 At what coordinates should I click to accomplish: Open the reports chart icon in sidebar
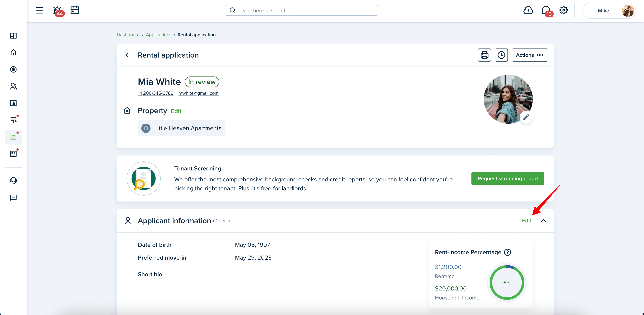point(13,103)
